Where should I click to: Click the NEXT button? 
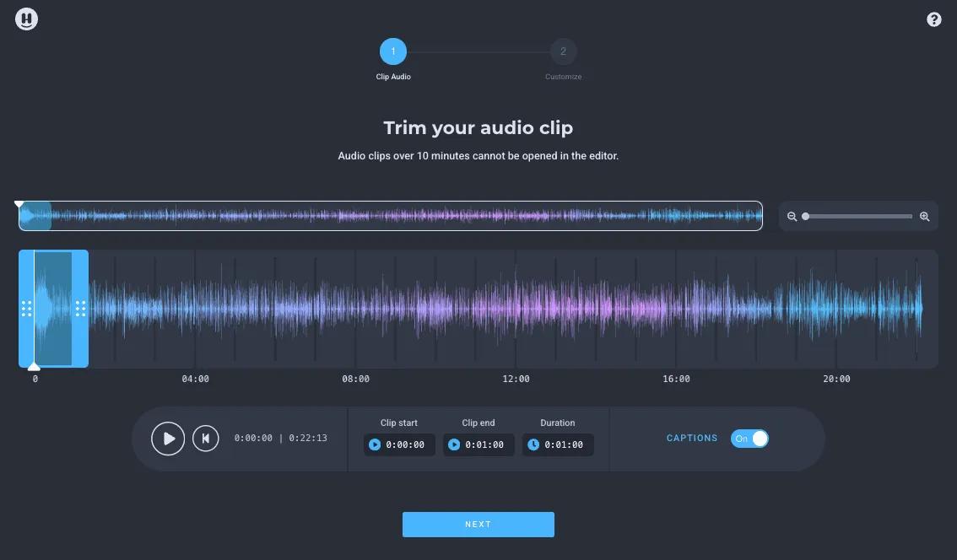[x=478, y=525]
